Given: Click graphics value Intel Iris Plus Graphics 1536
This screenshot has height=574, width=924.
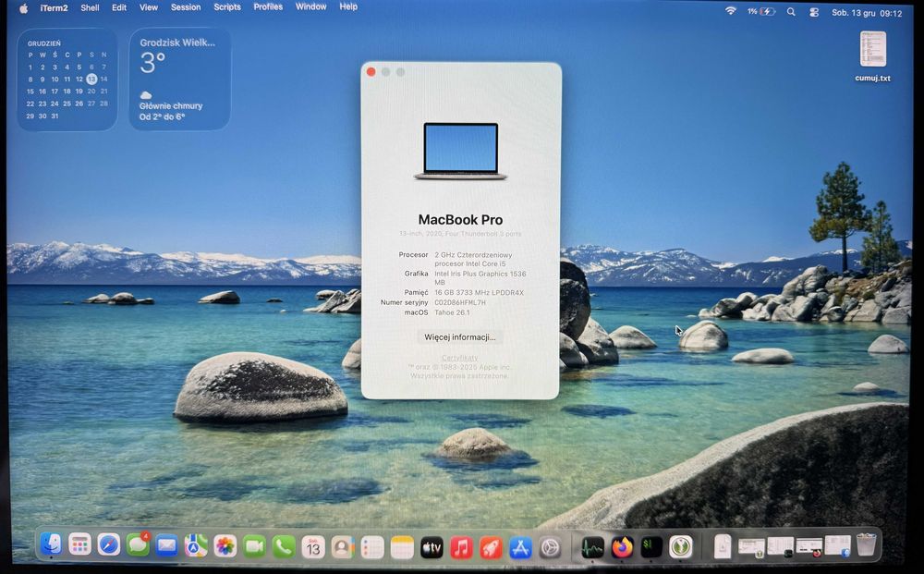Looking at the screenshot, I should pos(480,274).
